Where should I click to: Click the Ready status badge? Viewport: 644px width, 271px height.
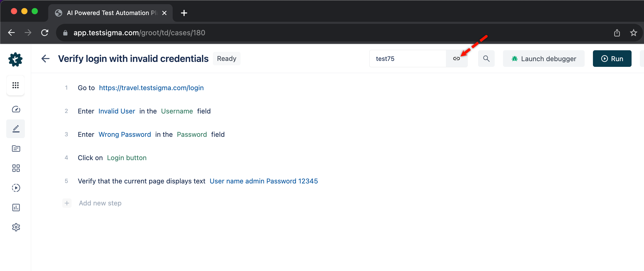(227, 59)
